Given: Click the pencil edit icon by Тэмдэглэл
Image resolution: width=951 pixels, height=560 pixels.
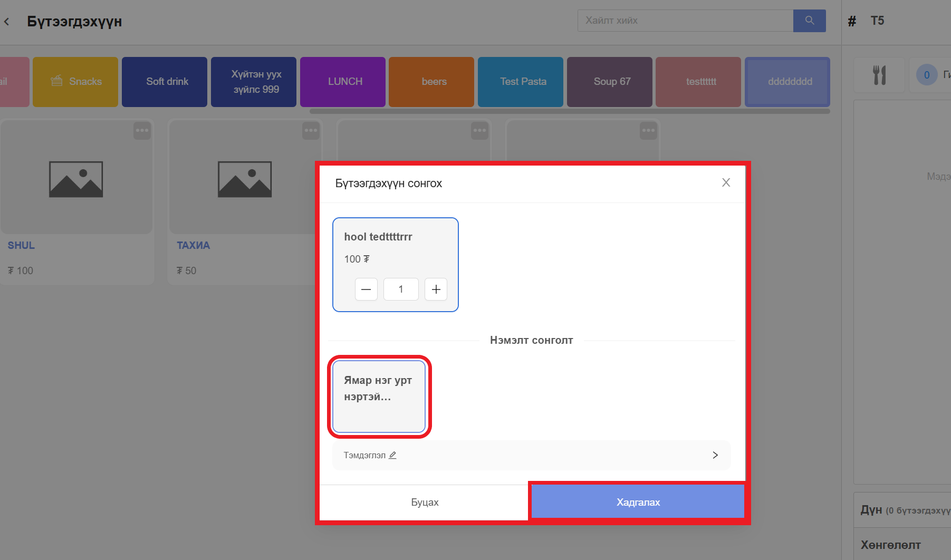Looking at the screenshot, I should click(x=392, y=455).
